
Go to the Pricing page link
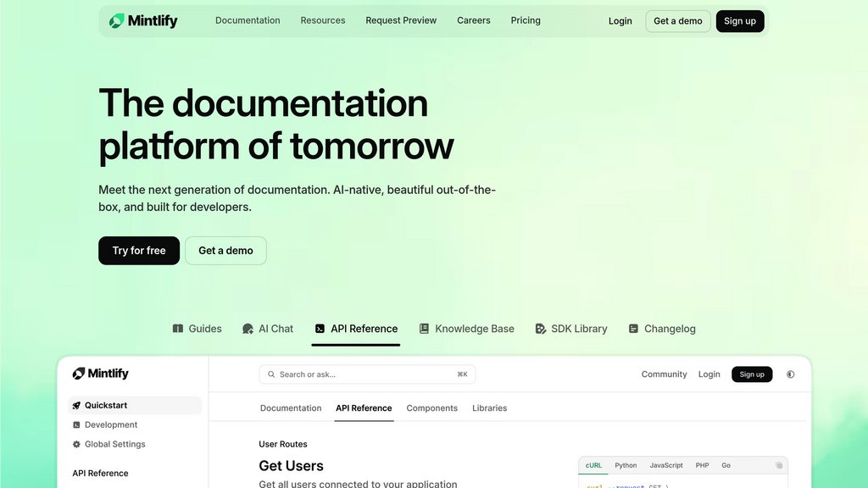pos(526,20)
